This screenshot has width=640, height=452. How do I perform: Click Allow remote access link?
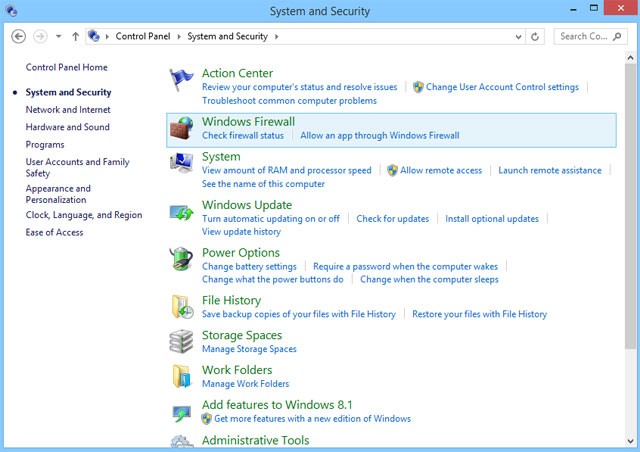tap(441, 170)
